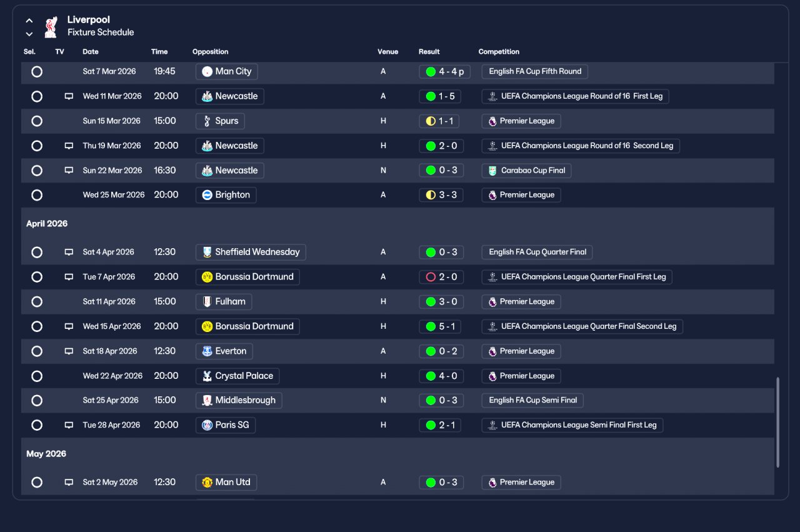Click TV icon on Carabao Cup Final row

pos(69,170)
